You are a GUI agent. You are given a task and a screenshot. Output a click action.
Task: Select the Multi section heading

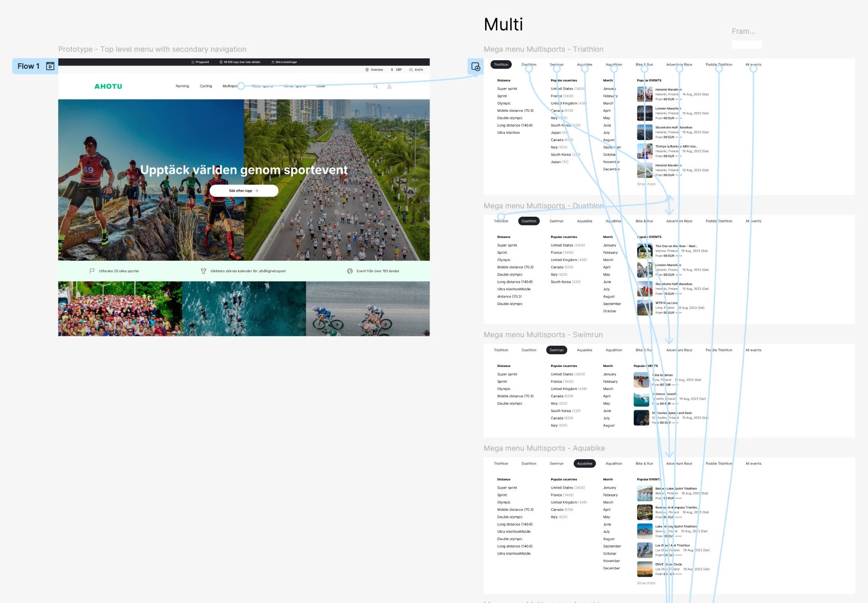point(503,24)
